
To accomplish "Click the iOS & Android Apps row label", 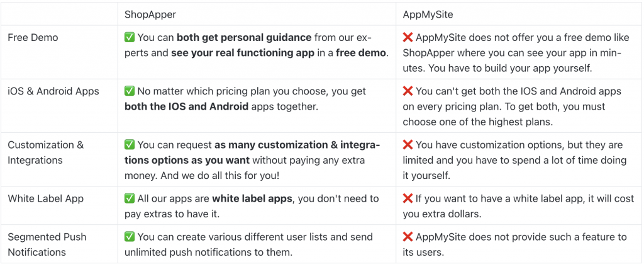I will [53, 91].
